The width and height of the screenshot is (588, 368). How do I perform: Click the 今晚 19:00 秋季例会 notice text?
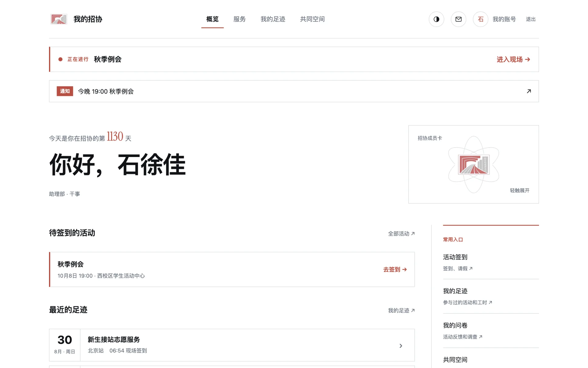(x=106, y=91)
